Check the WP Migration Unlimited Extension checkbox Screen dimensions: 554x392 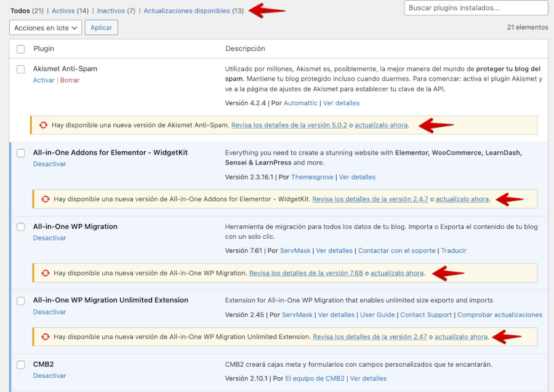pyautogui.click(x=21, y=300)
